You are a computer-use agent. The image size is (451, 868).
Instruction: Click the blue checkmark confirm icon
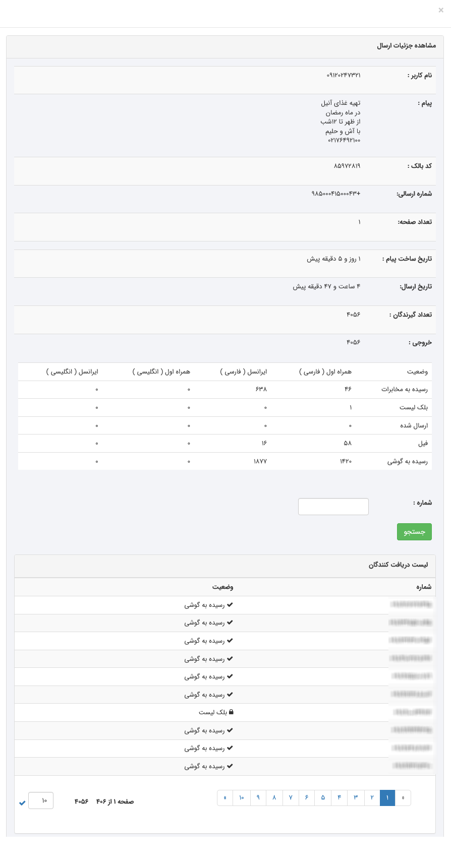coord(22,803)
